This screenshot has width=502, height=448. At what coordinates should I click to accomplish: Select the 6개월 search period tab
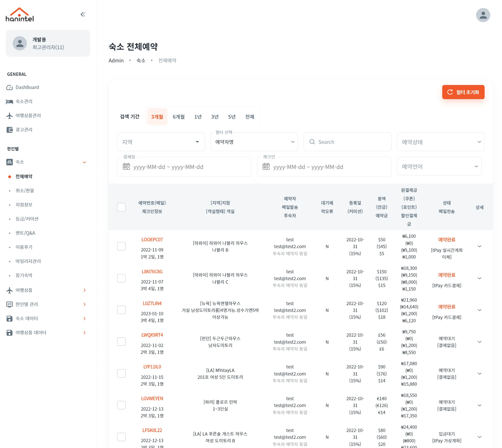tap(179, 117)
